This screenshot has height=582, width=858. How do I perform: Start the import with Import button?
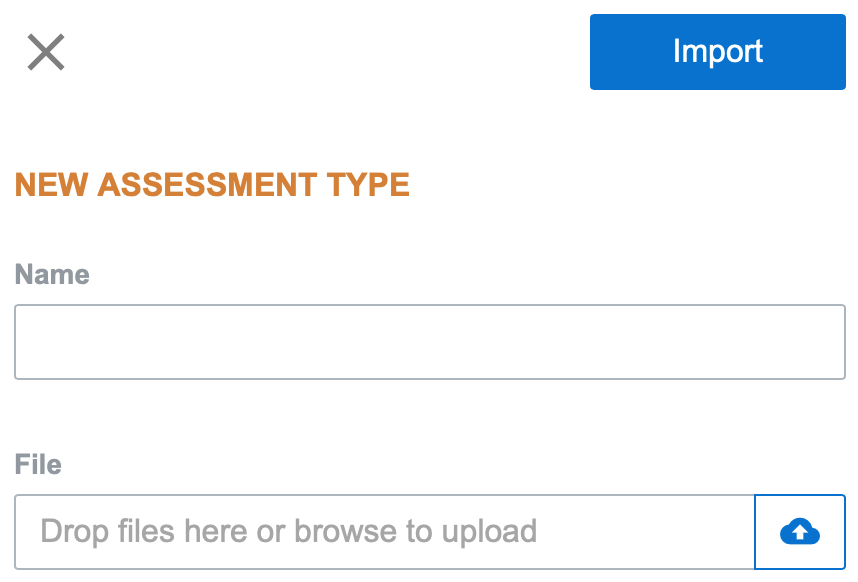click(717, 52)
